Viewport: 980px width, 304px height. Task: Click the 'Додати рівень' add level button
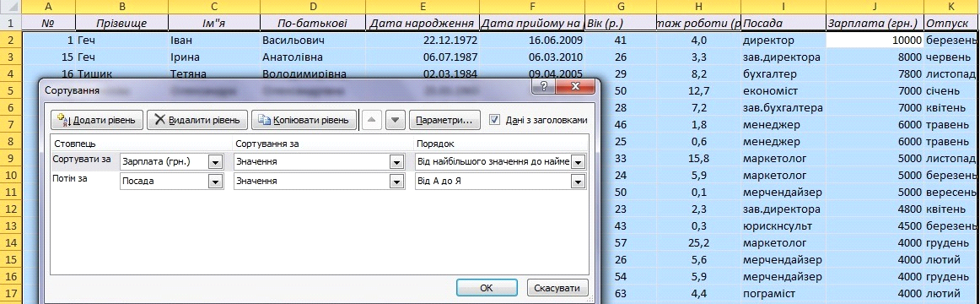(x=98, y=119)
